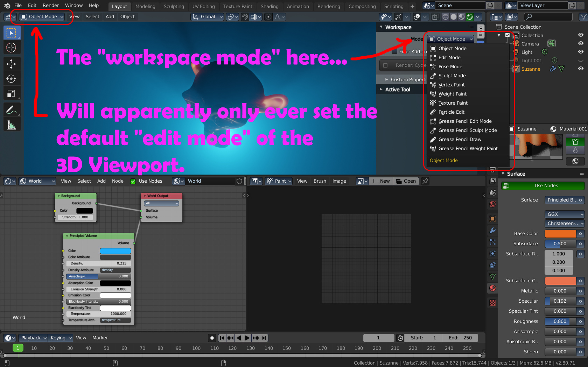Expand Custom Properties section
Image resolution: width=588 pixels, height=367 pixels.
coord(387,80)
